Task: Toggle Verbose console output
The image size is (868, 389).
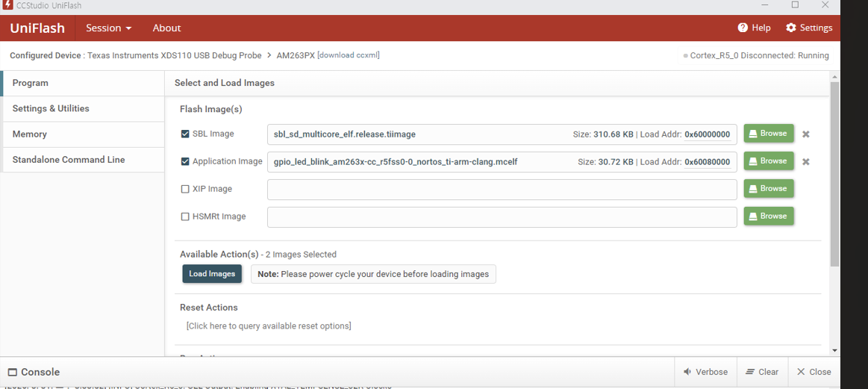Action: coord(705,372)
